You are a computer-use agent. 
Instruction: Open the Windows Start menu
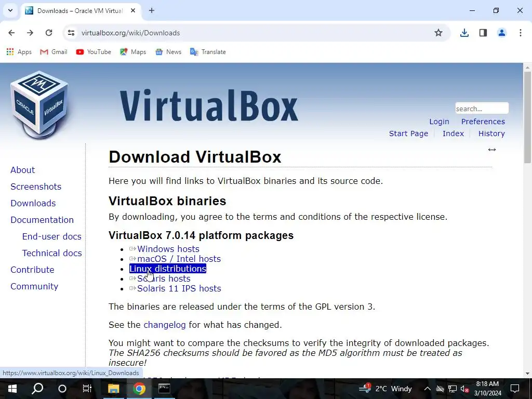(x=12, y=389)
